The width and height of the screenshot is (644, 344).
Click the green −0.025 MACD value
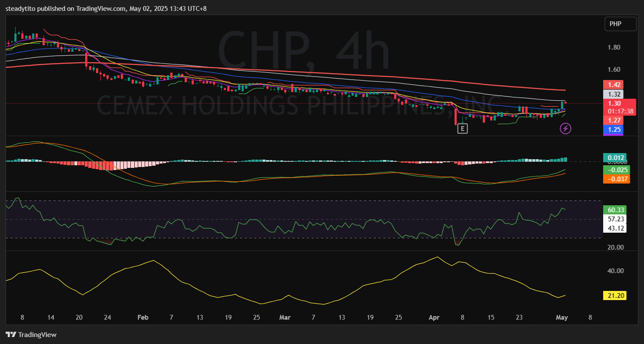[616, 170]
